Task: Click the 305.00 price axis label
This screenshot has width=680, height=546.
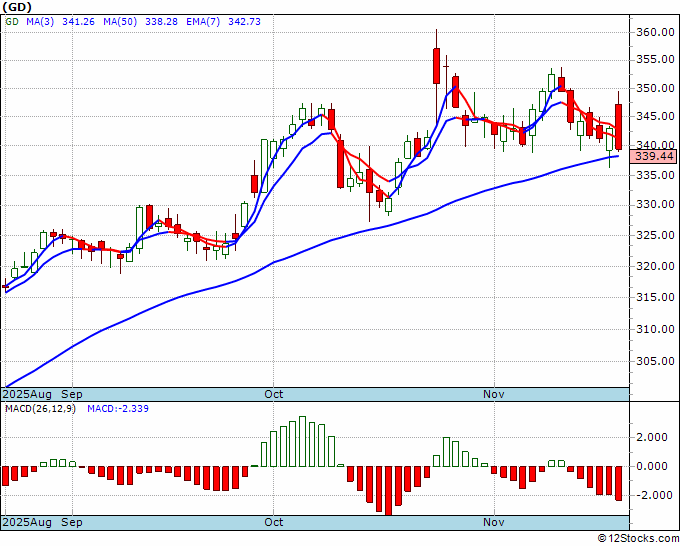Action: coord(655,361)
